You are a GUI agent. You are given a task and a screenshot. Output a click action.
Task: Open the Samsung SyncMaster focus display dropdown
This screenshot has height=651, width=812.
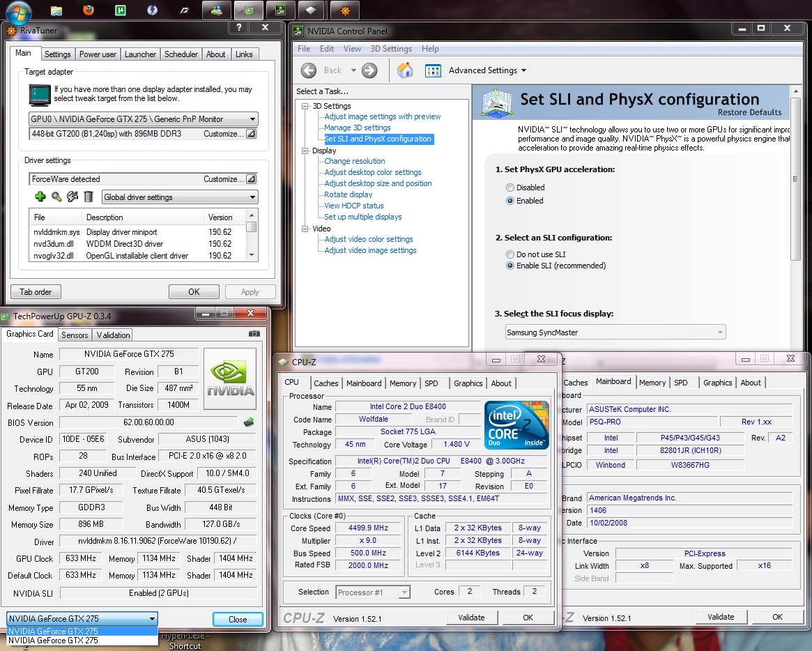click(x=615, y=332)
